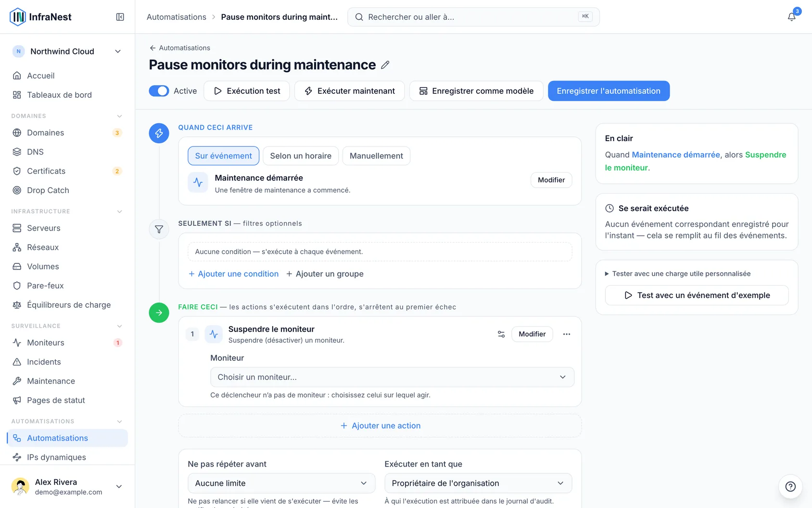Click the funnel filter step icon
The image size is (812, 508).
coord(159,229)
